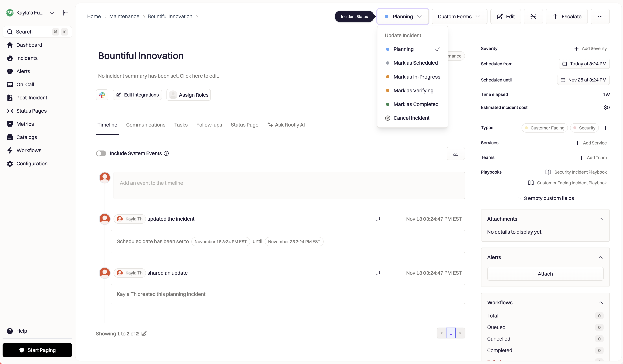Switch to Communications tab
623x364 pixels.
tap(146, 125)
